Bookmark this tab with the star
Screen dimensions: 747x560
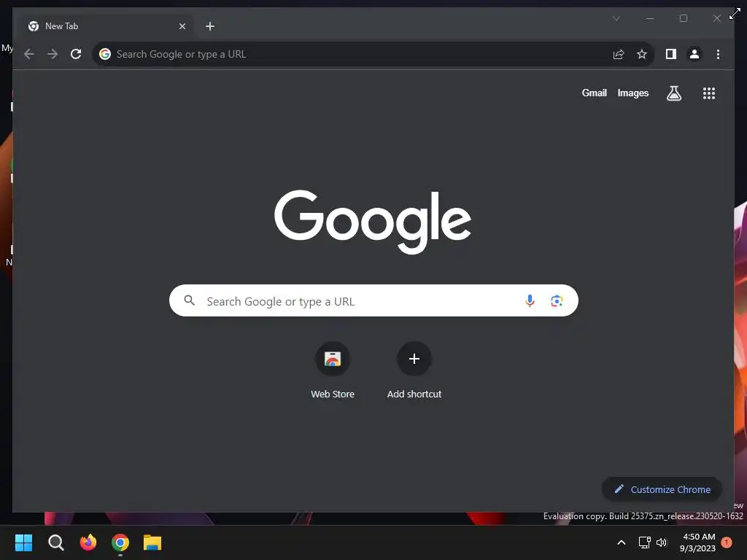click(642, 54)
